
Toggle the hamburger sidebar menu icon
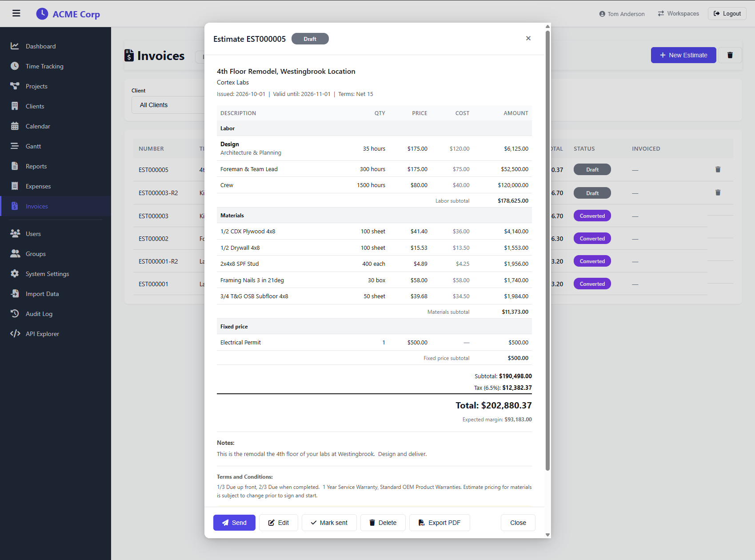click(16, 13)
